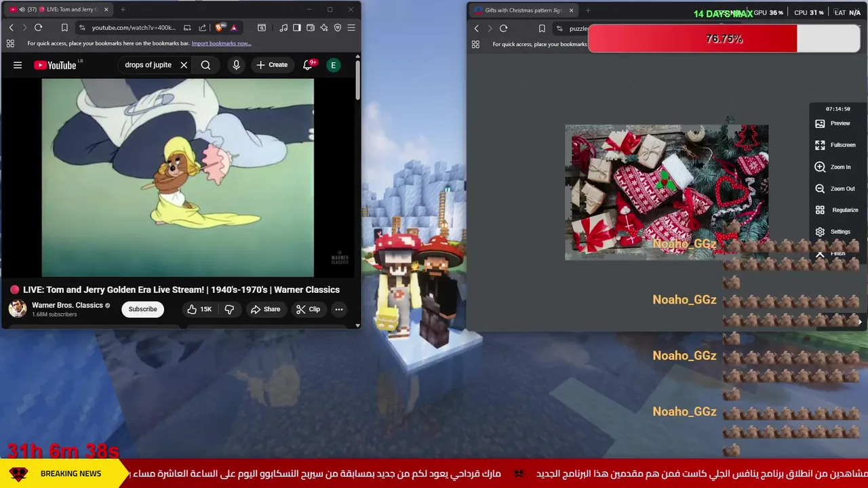This screenshot has width=868, height=488.
Task: Close the Gifts with Christmas pattern tab
Action: pyautogui.click(x=571, y=10)
